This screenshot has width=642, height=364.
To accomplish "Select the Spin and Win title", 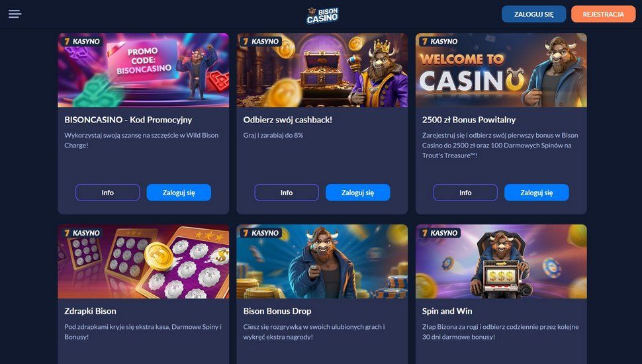I will click(x=447, y=311).
